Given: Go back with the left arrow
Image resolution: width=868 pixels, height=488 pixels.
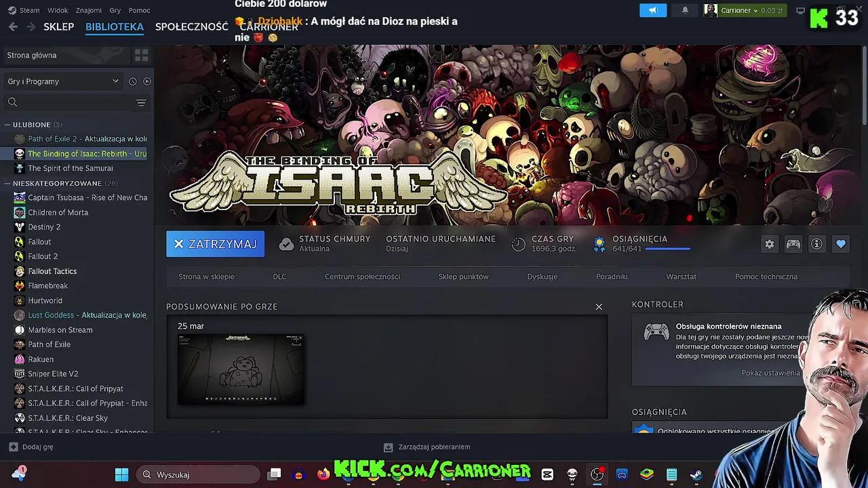Looking at the screenshot, I should pos(13,27).
